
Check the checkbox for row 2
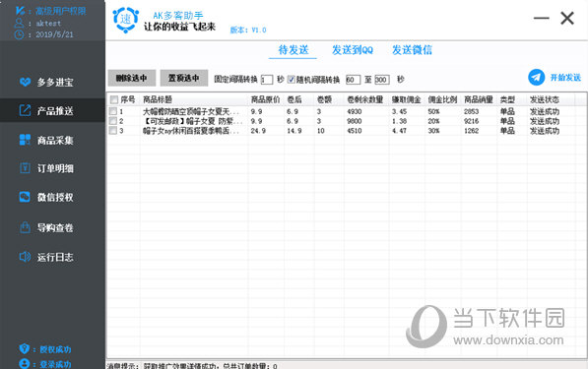113,121
